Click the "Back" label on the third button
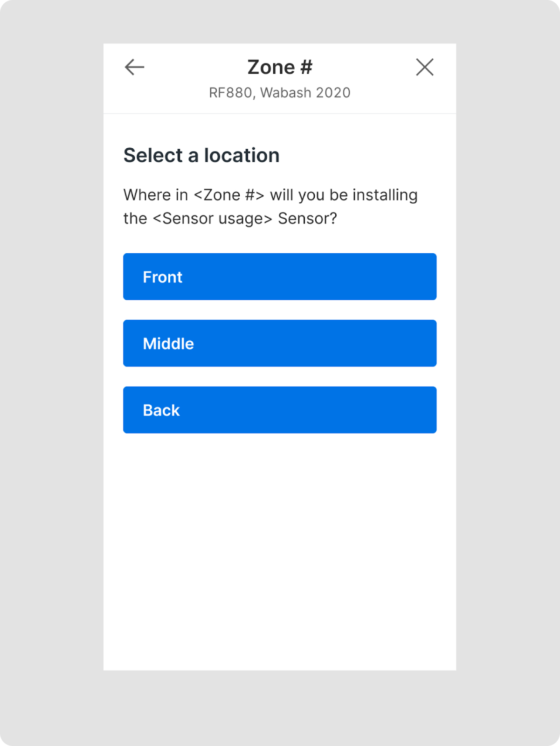Viewport: 560px width, 746px height. [x=161, y=410]
